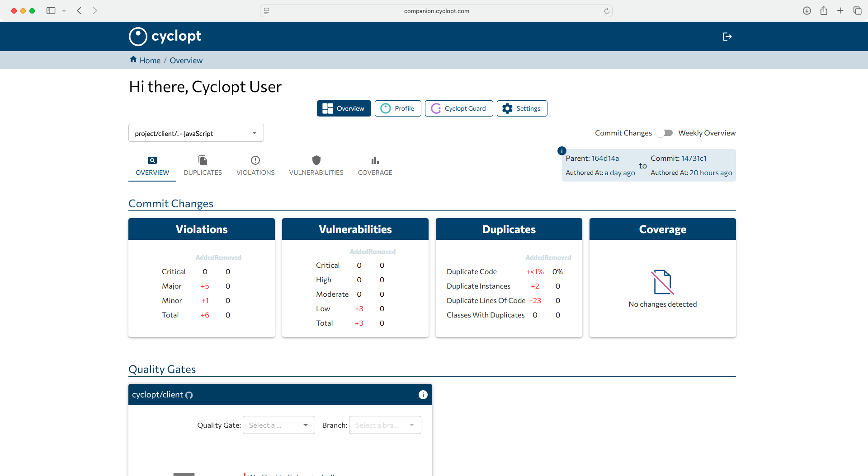
Task: Click the cyclopt logo in the navbar
Action: (165, 36)
